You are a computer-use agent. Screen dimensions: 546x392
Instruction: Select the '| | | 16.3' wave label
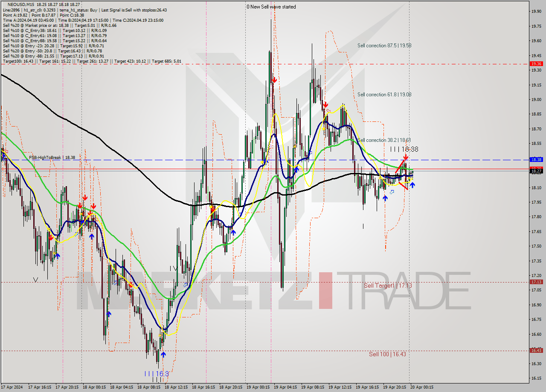(157, 374)
